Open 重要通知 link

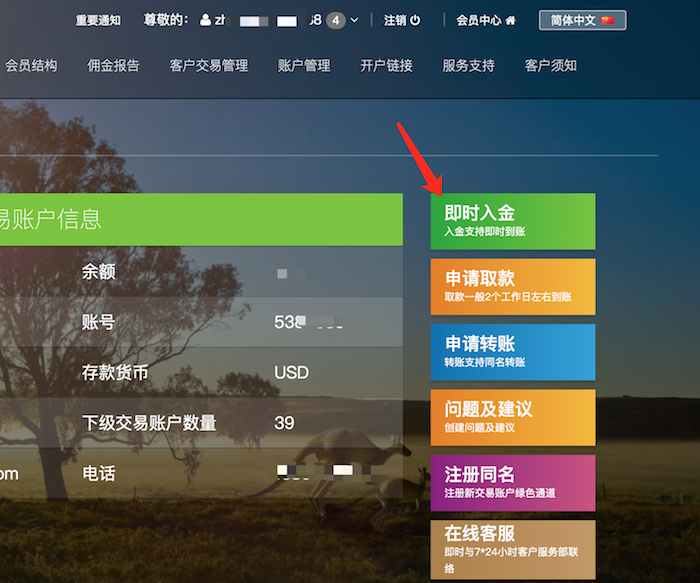(x=98, y=21)
